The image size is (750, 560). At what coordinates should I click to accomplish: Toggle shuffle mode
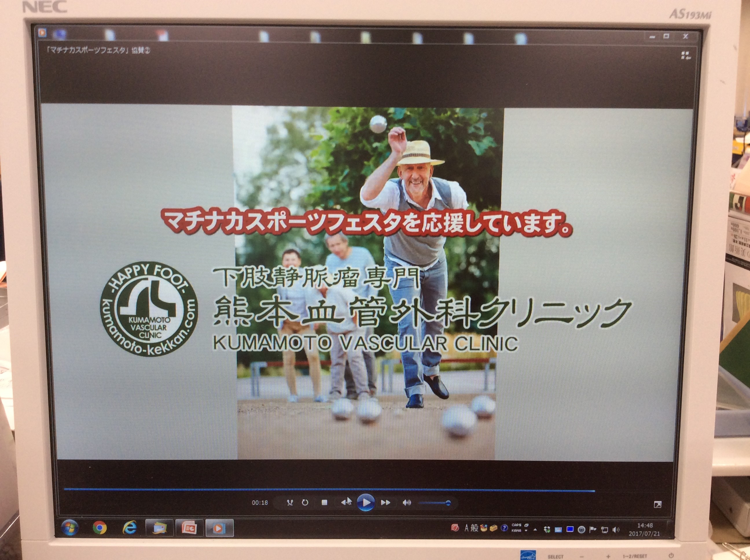click(x=290, y=502)
